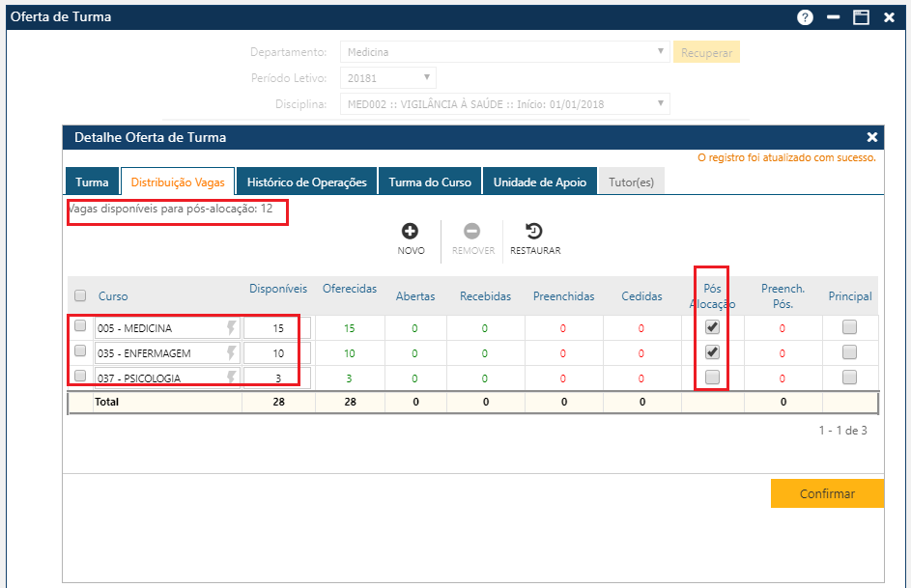This screenshot has width=911, height=588.
Task: Click lightning icon beside 037 - PSICOLOGIA
Action: click(x=231, y=378)
